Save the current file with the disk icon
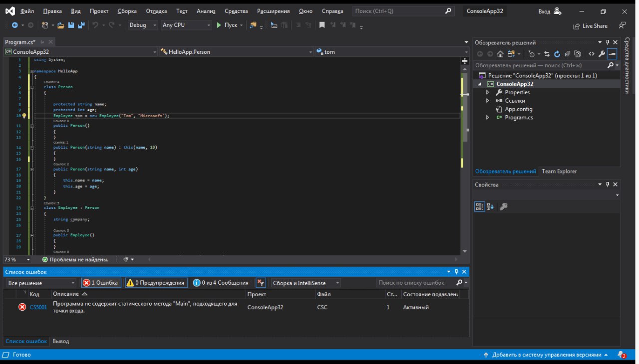This screenshot has width=639, height=364. tap(71, 25)
